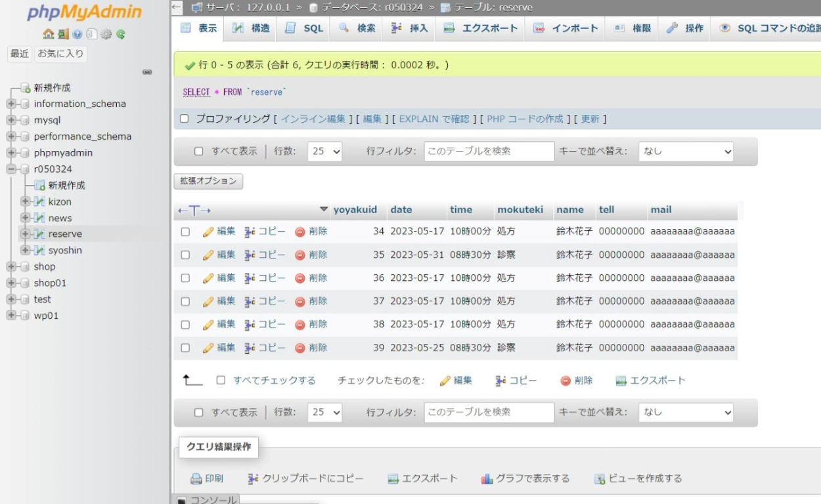Click the collapse-panel link icon in sidebar
Screen dimensions: 821x504
147,72
